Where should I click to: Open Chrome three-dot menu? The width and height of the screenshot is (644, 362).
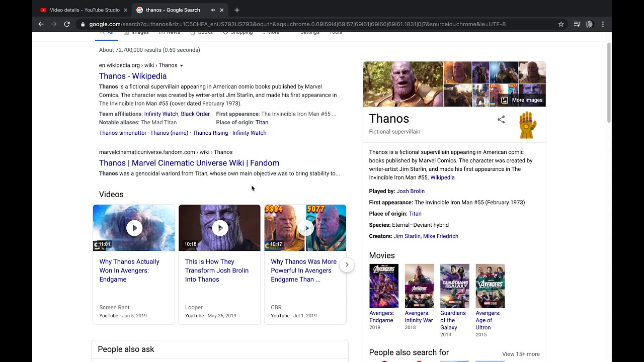(603, 24)
